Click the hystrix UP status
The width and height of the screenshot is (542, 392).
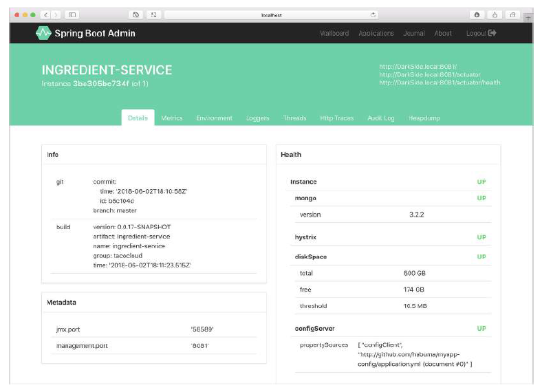pyautogui.click(x=481, y=237)
